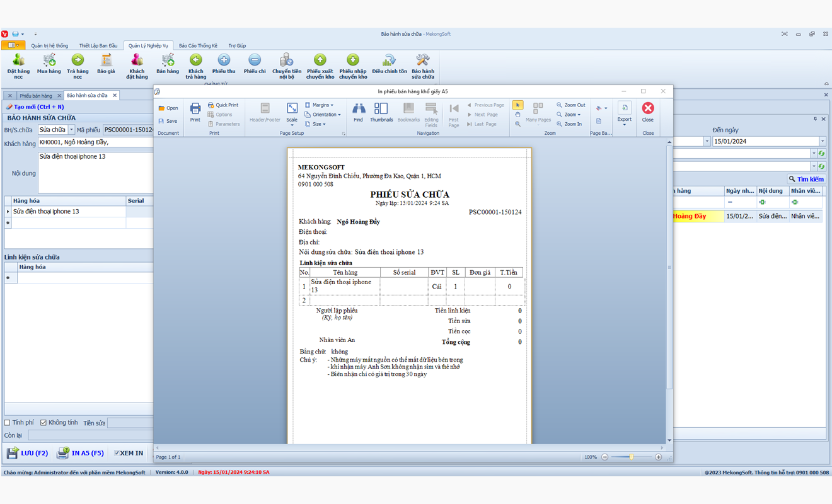Uncheck the Không tính checkbox

[x=43, y=423]
